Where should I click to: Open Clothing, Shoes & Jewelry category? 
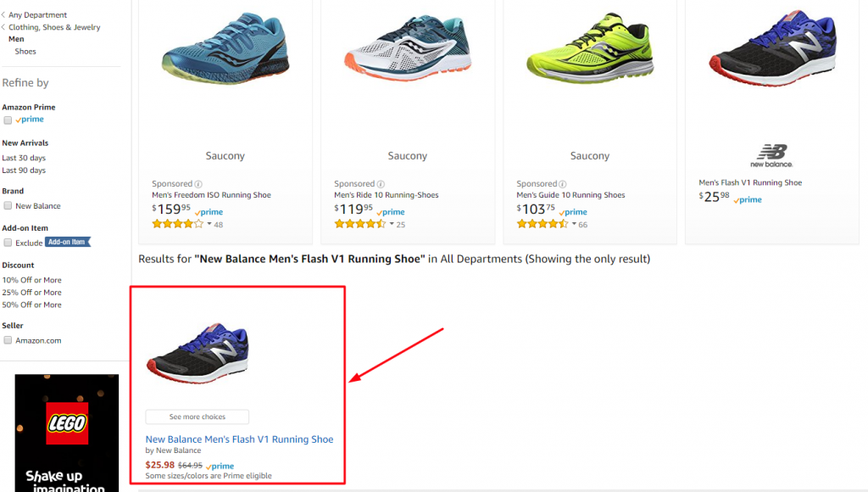point(54,27)
